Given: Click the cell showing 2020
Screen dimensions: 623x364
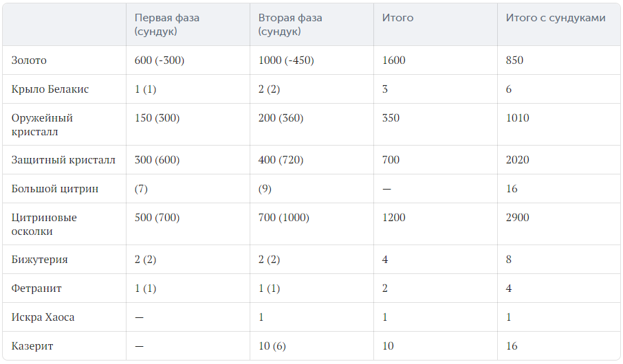Looking at the screenshot, I should tap(517, 160).
